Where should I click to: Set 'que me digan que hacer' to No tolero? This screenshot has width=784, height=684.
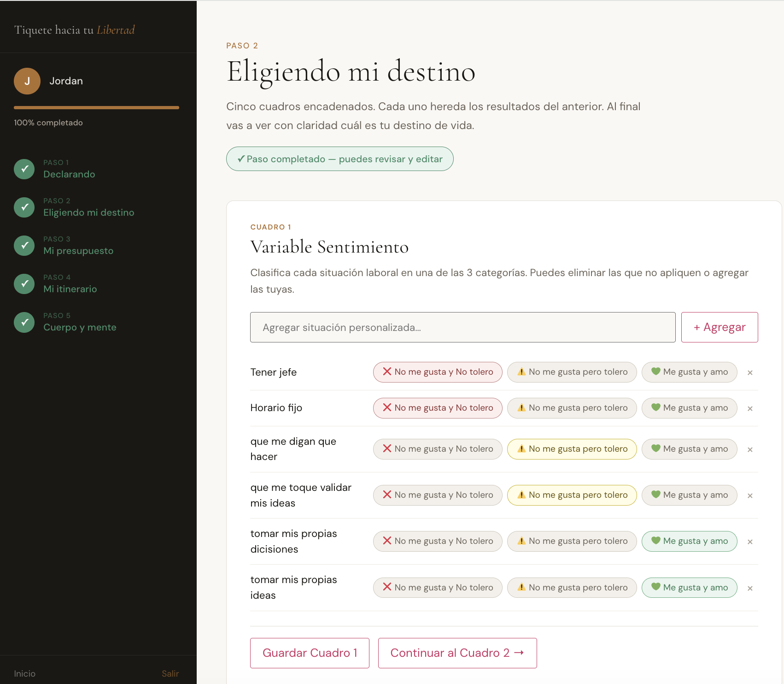438,449
